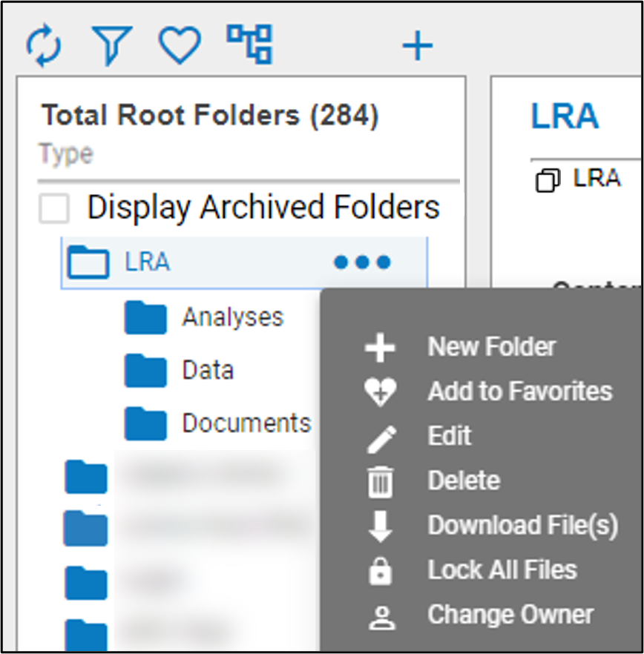Open the Documents folder
The image size is (644, 654).
(x=246, y=423)
